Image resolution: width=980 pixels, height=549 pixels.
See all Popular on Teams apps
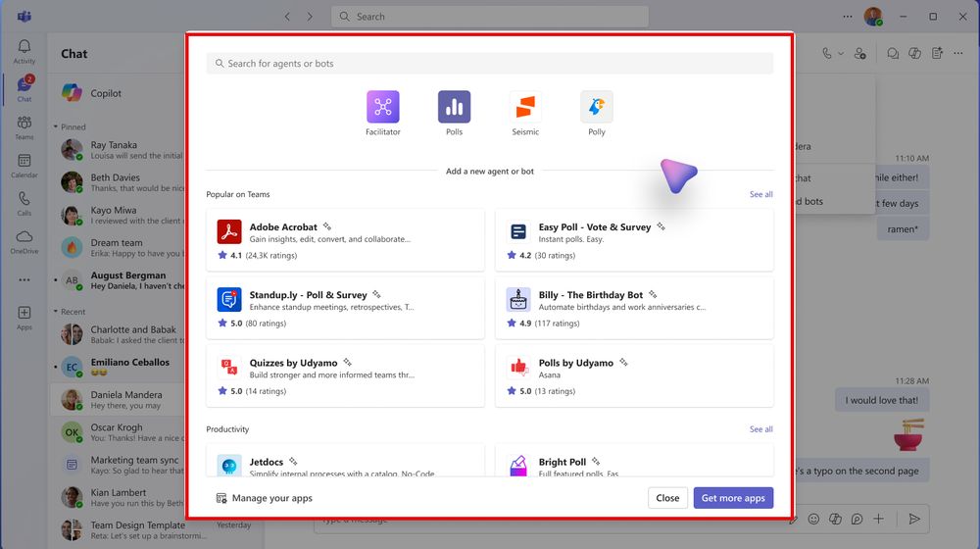point(760,194)
